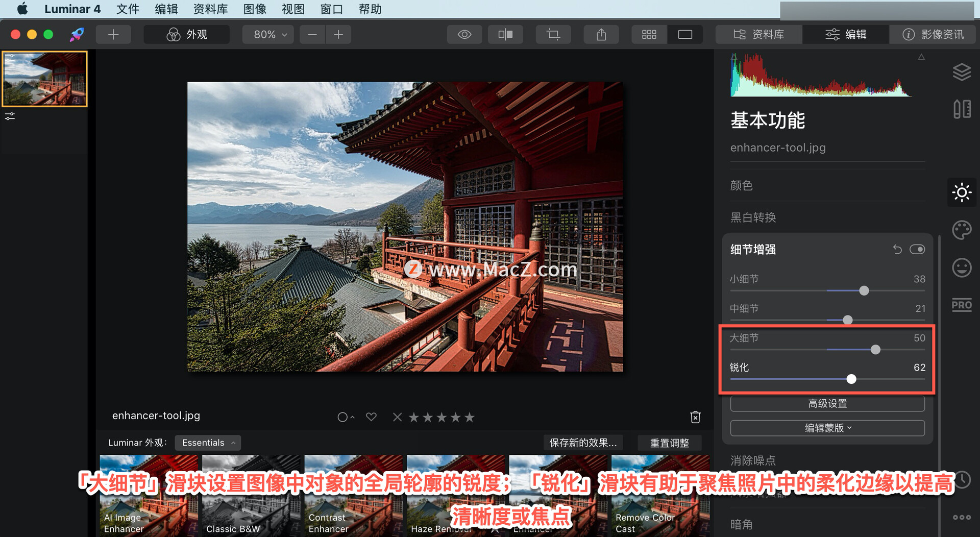This screenshot has width=980, height=537.
Task: Switch to the 编辑 tab
Action: tap(846, 34)
